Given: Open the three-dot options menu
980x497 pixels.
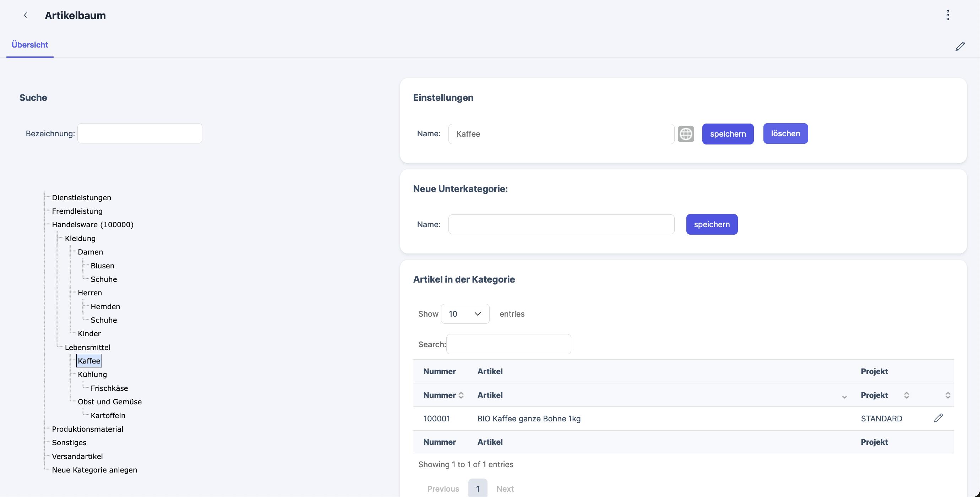Looking at the screenshot, I should click(948, 15).
